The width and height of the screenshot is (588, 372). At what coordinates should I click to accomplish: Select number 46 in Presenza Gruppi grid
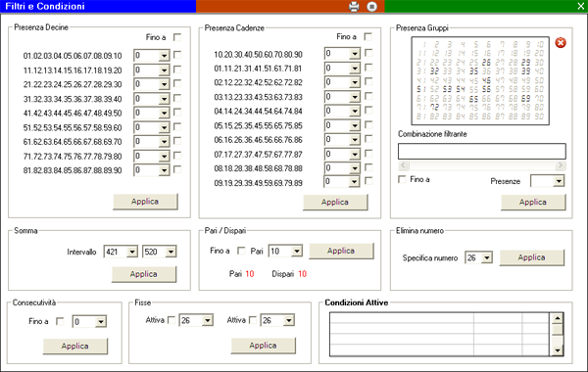click(486, 80)
